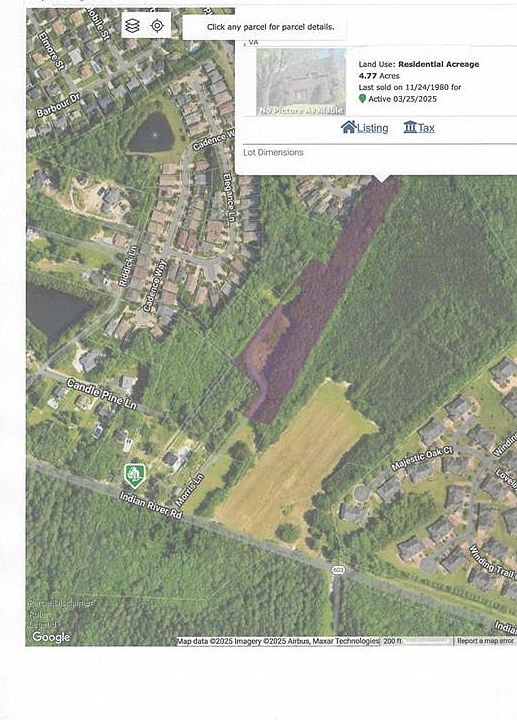This screenshot has width=517, height=720.
Task: Click the bank building icon beside Tax
Action: 410,127
